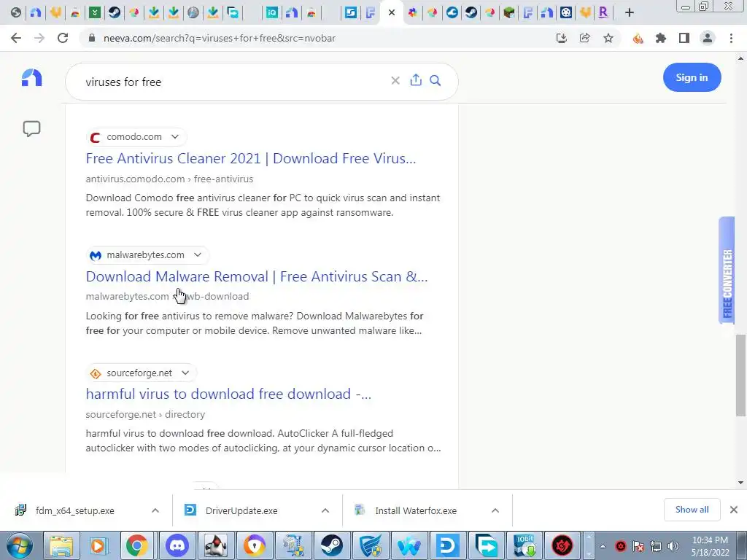Close the currently active browser tab

pyautogui.click(x=392, y=13)
